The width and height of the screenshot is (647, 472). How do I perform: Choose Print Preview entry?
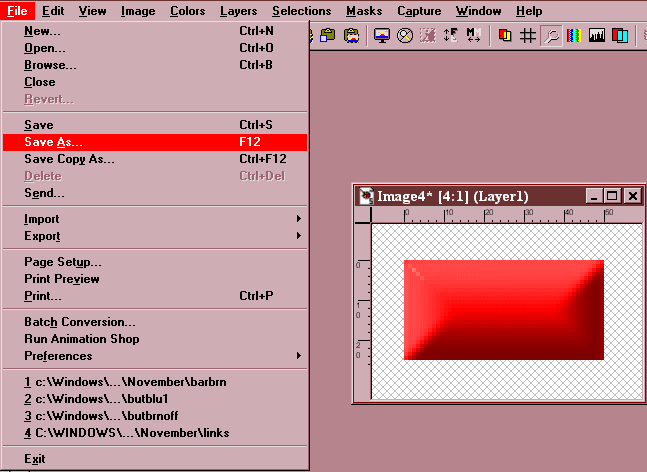(155, 279)
